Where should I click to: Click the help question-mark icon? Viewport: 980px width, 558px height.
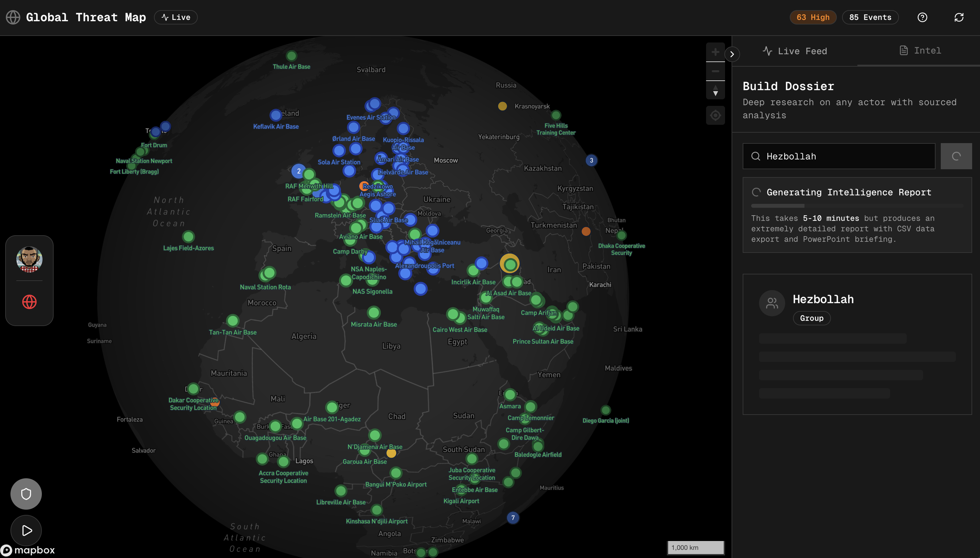(922, 17)
